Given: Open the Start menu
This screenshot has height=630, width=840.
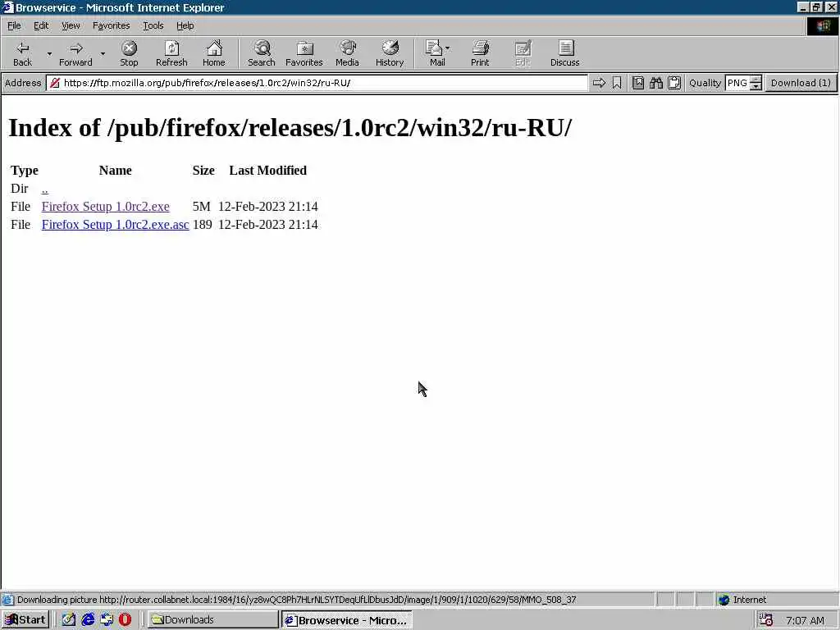Looking at the screenshot, I should (25, 620).
